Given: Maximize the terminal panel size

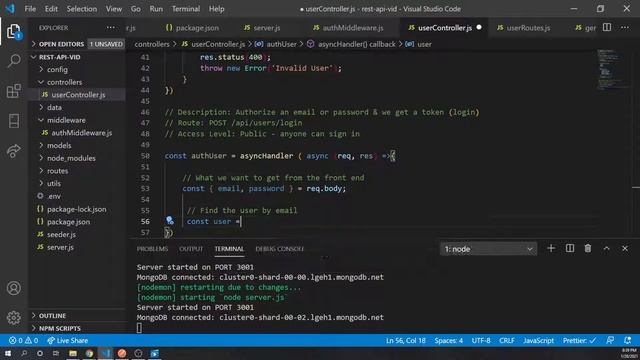Looking at the screenshot, I should coord(607,248).
